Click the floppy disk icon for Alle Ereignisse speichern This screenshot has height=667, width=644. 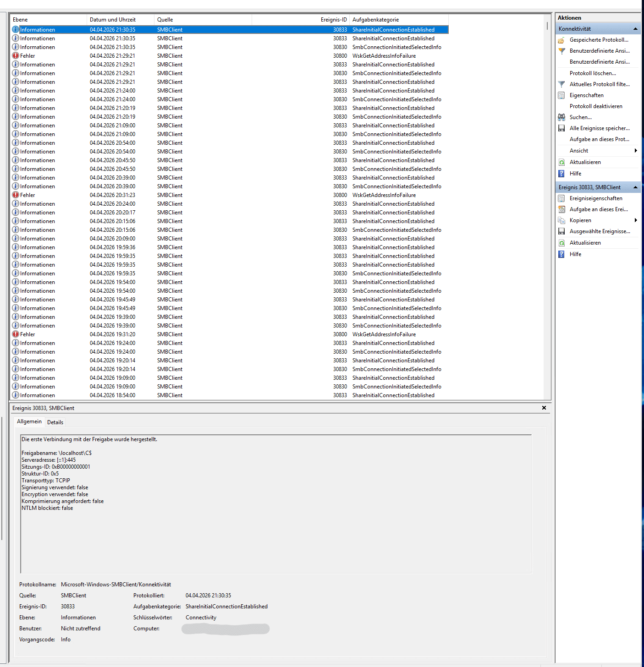click(561, 128)
